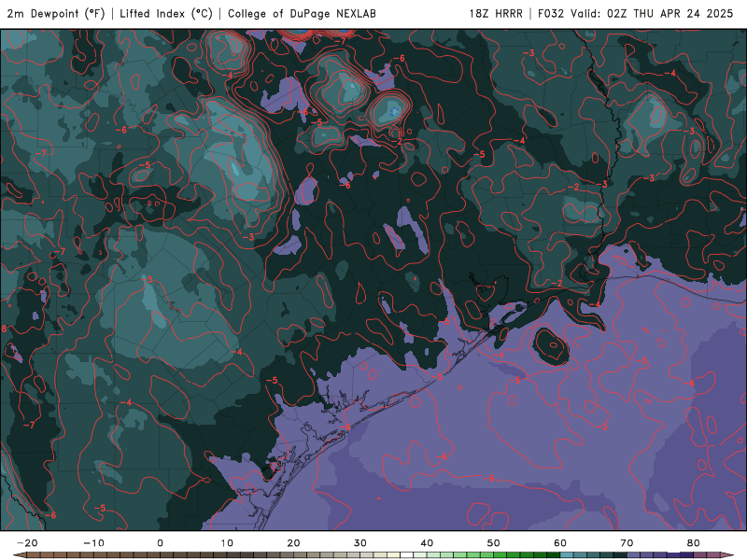747x560 pixels.
Task: Click the 10 label on the color scale
Action: 227,543
